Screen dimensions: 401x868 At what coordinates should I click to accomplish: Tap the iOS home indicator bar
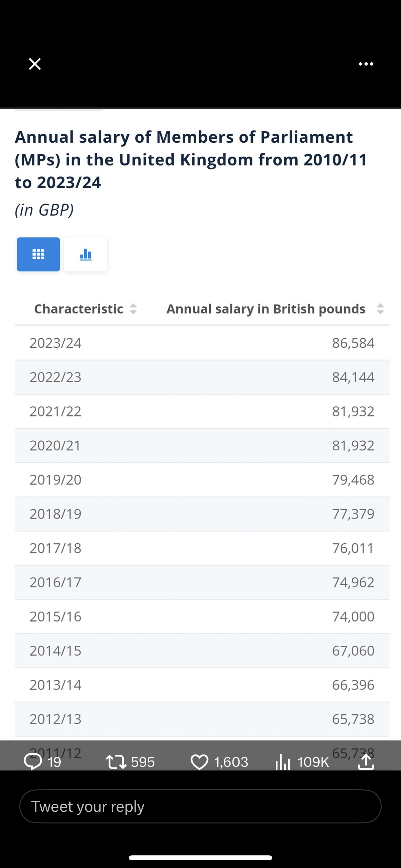(200, 858)
